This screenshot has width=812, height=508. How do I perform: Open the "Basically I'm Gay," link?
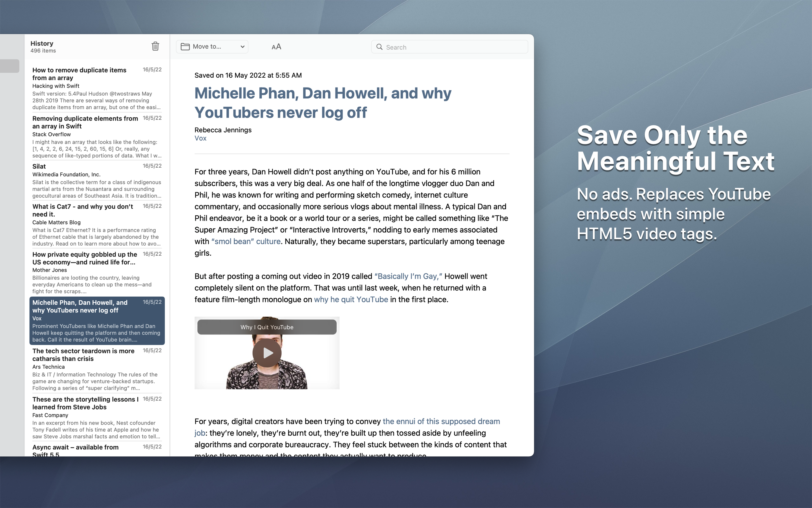(408, 276)
